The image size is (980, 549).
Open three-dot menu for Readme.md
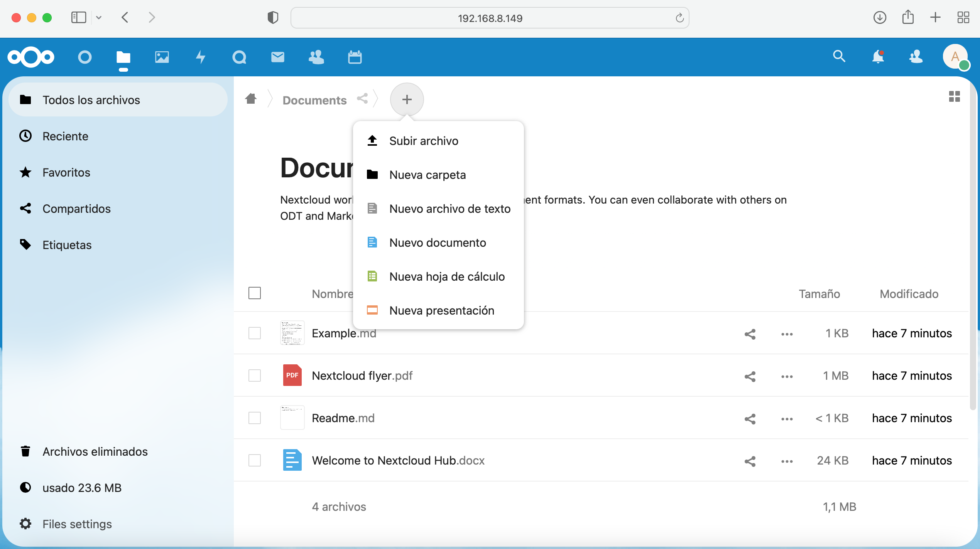point(787,419)
